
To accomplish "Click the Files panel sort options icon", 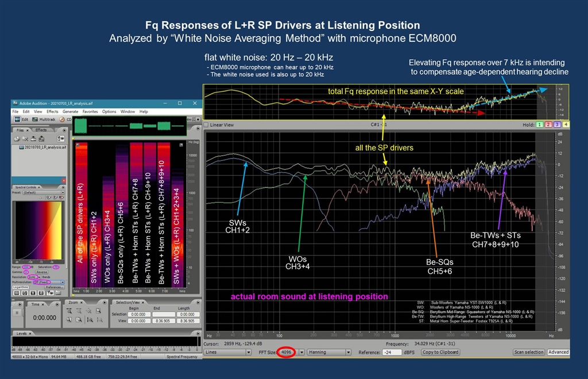I will pos(61,139).
